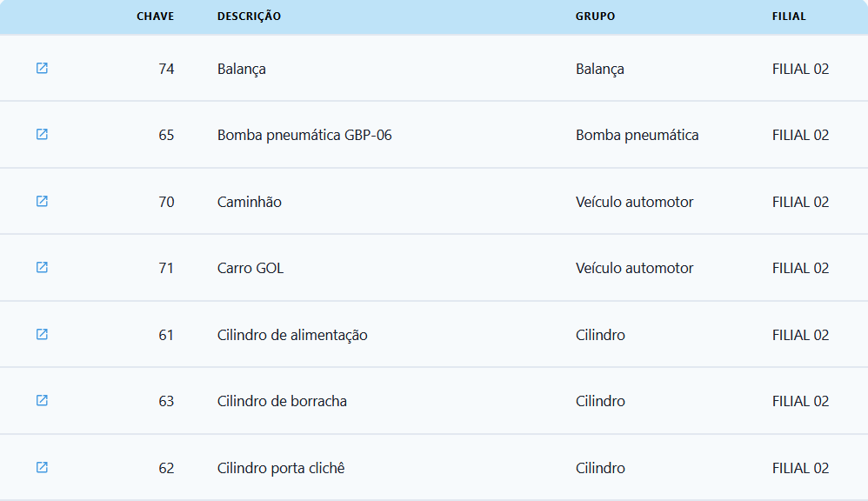Sort the table by CHAVE column
Screen dimensions: 868x501
coord(155,16)
